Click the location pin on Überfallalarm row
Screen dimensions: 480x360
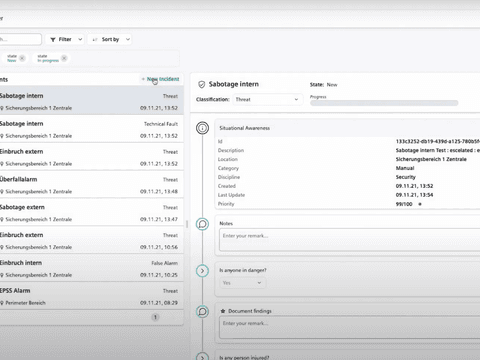tap(2, 192)
